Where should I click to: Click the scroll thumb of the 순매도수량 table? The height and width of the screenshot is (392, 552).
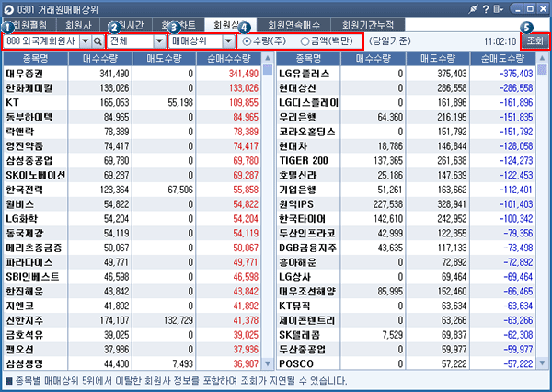(x=542, y=70)
